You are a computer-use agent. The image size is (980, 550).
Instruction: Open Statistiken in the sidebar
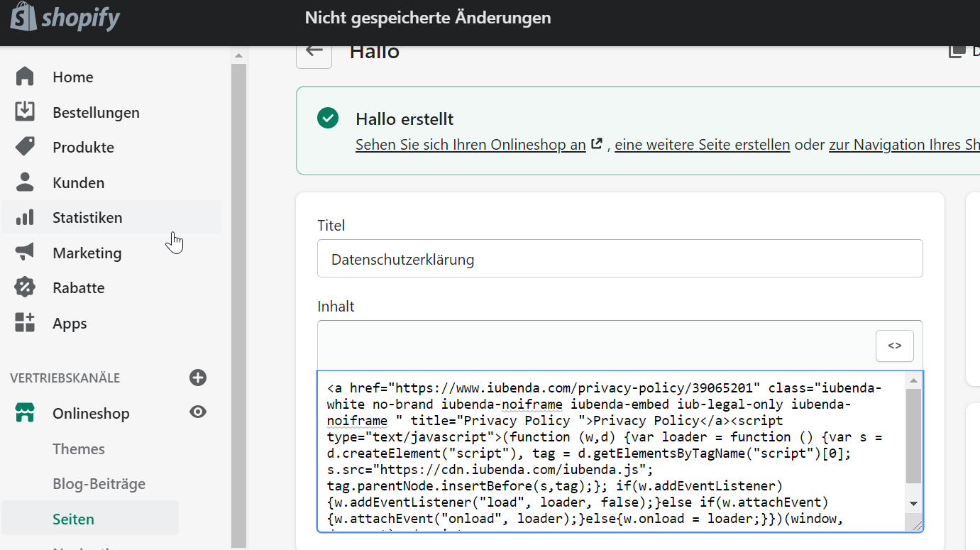tap(87, 218)
